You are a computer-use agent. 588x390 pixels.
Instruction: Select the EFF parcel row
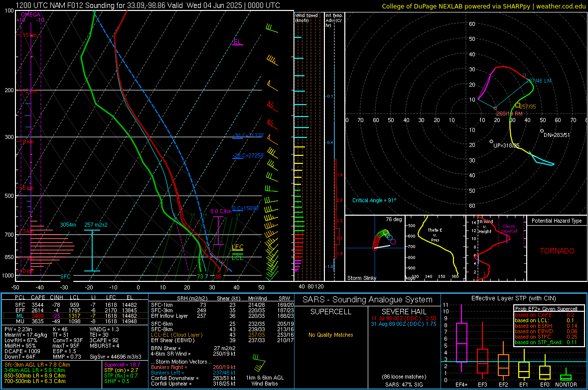point(75,310)
